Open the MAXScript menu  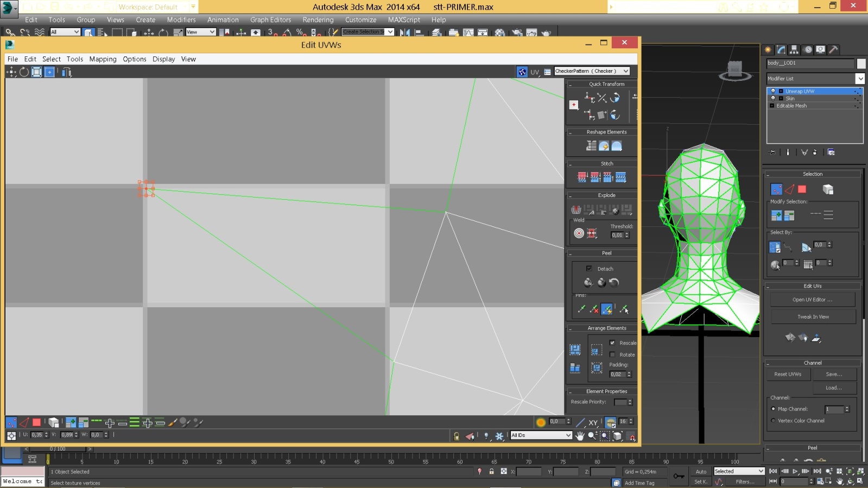coord(404,20)
